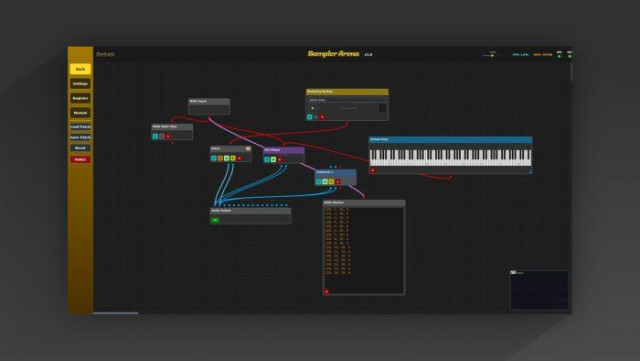
Task: Toggle the Audio Output green On button
Action: coord(215,220)
